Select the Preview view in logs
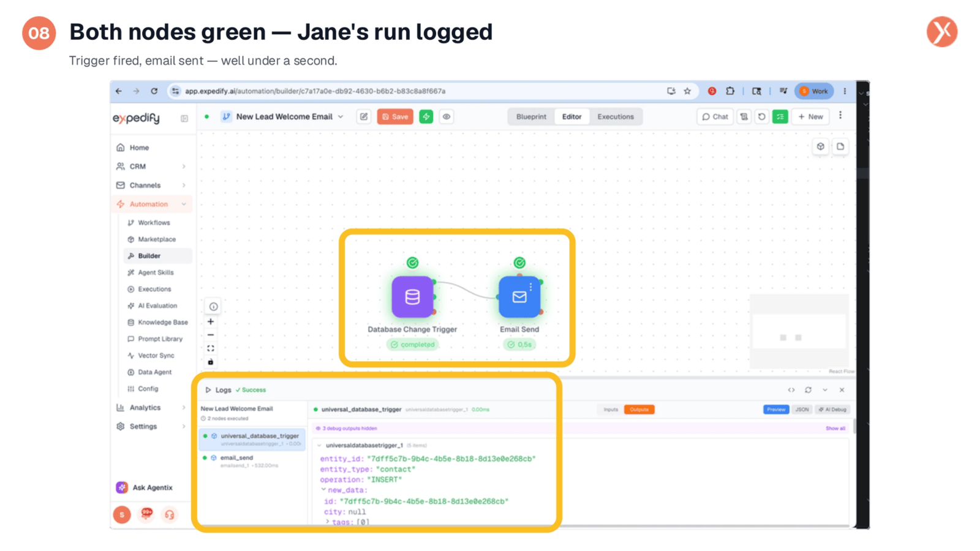The image size is (980, 551). pyautogui.click(x=776, y=410)
